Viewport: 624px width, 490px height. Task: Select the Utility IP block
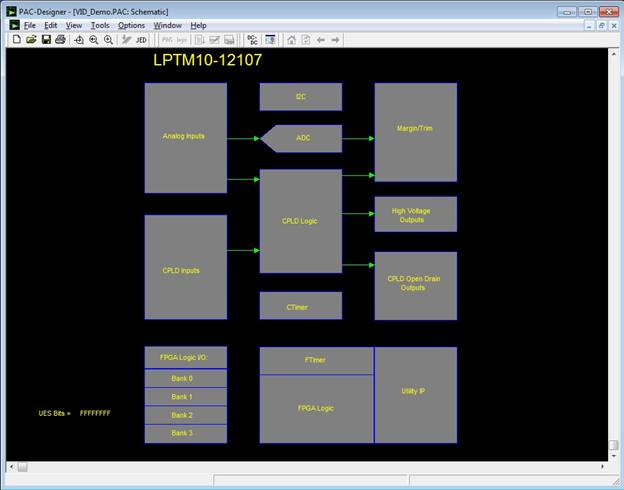(x=416, y=395)
